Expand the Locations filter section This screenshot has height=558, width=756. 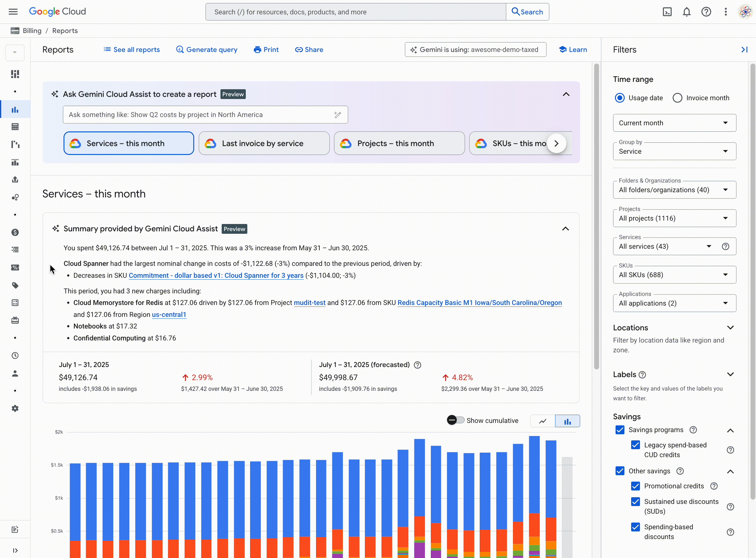coord(730,328)
